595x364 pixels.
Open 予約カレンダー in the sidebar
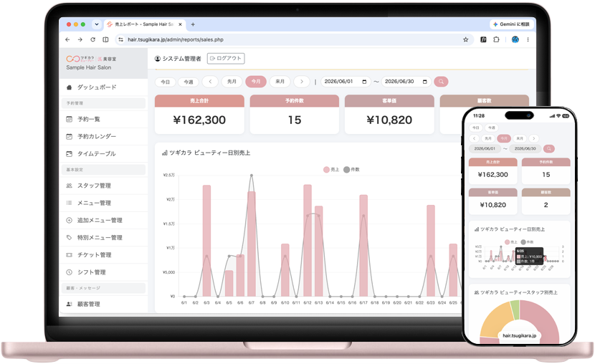[103, 136]
